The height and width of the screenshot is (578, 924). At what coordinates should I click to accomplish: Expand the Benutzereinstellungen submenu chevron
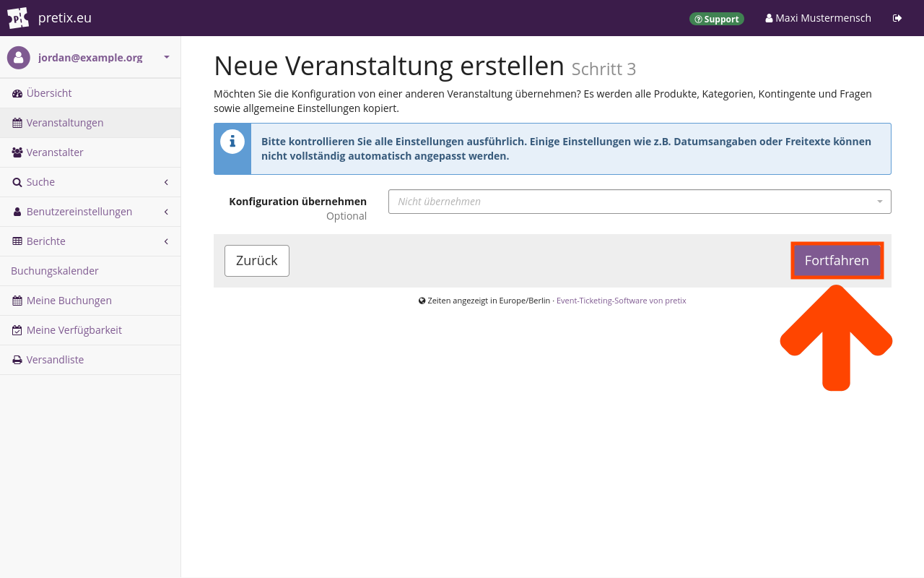tap(166, 212)
